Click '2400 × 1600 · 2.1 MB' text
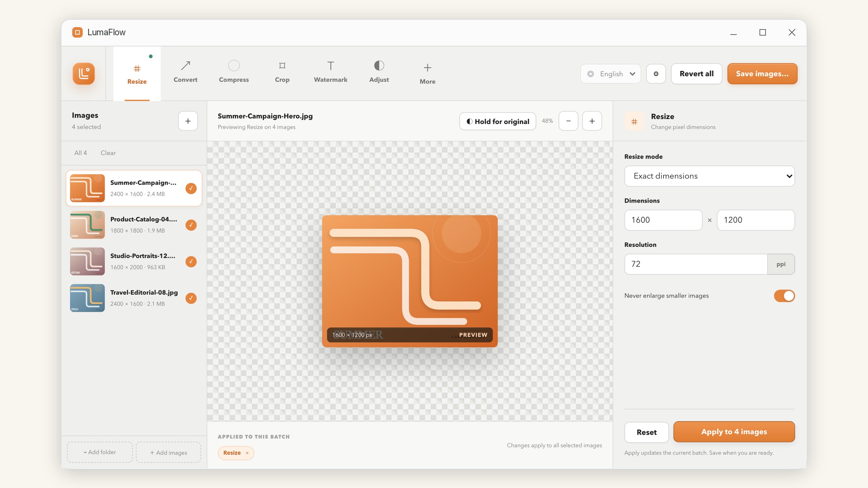This screenshot has width=868, height=488. [137, 304]
